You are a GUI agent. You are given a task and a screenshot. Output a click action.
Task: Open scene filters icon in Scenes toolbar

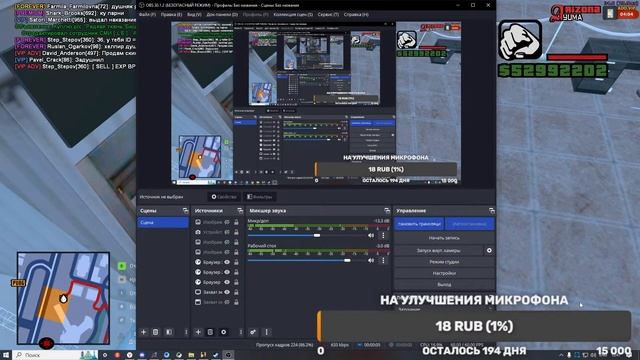169,332
